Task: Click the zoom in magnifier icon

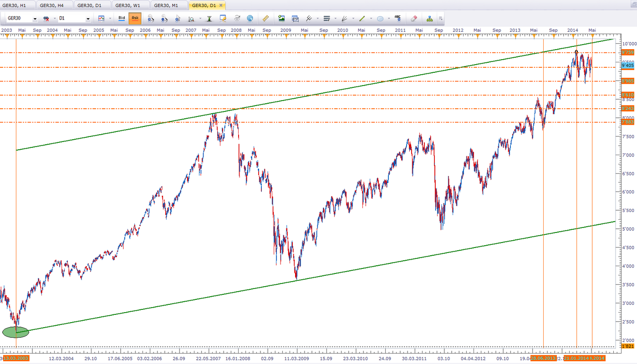Action: point(151,19)
